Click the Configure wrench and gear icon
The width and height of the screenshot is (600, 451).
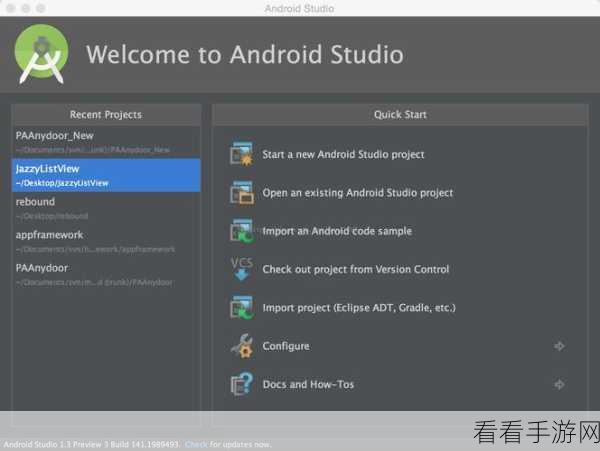click(242, 346)
